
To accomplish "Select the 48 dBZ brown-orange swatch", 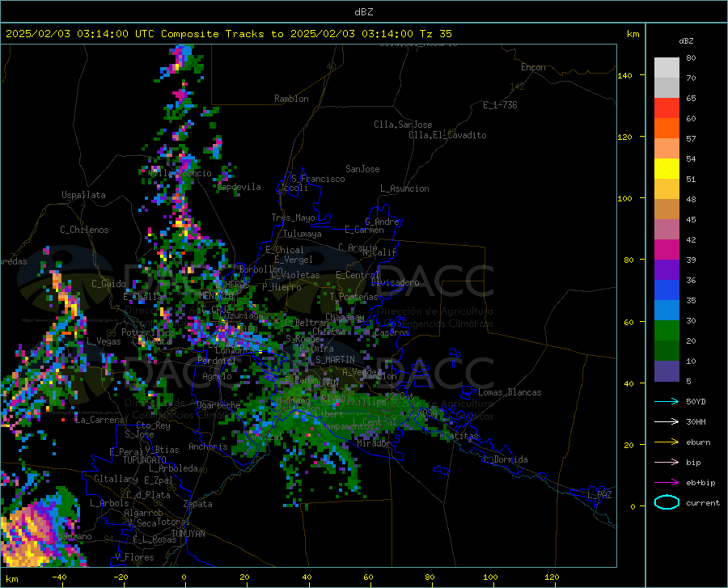I will click(667, 209).
